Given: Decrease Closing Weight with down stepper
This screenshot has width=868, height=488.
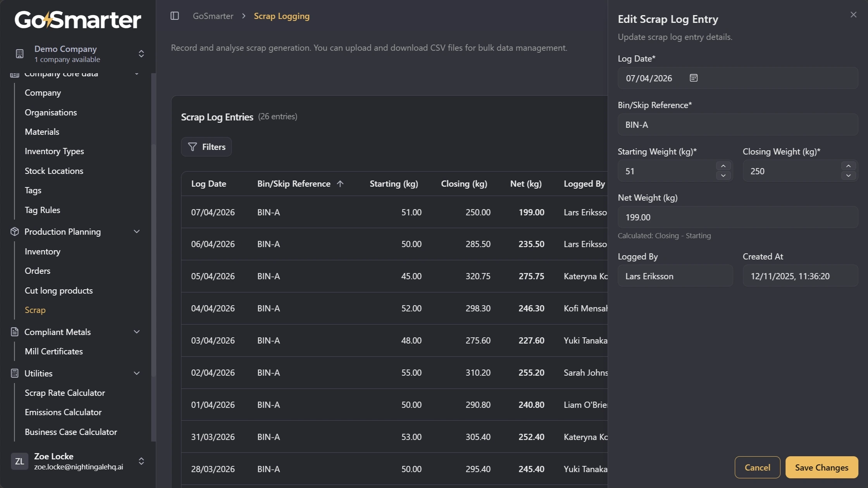Looking at the screenshot, I should pos(848,176).
